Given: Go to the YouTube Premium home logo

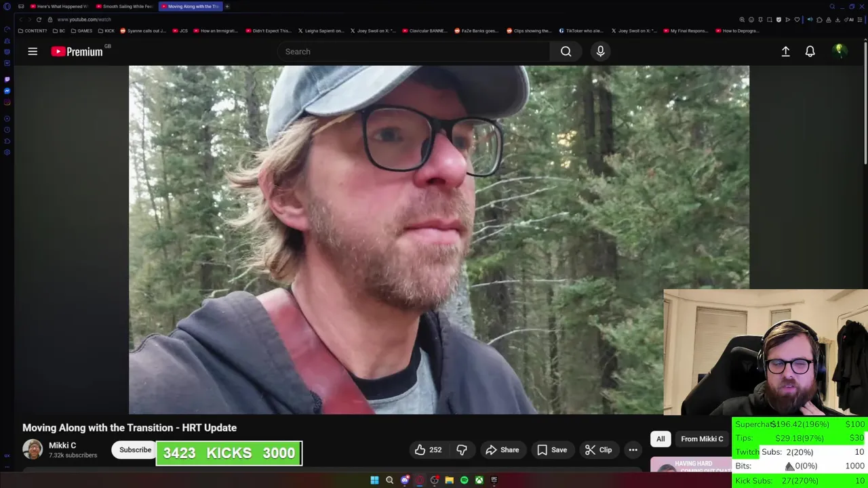Looking at the screenshot, I should pyautogui.click(x=77, y=52).
